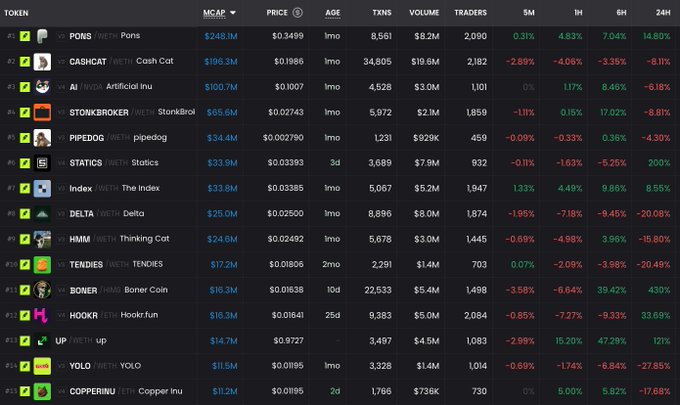Click the 2,084 traders value for HOOKR
Image resolution: width=680 pixels, height=405 pixels.
tap(475, 315)
